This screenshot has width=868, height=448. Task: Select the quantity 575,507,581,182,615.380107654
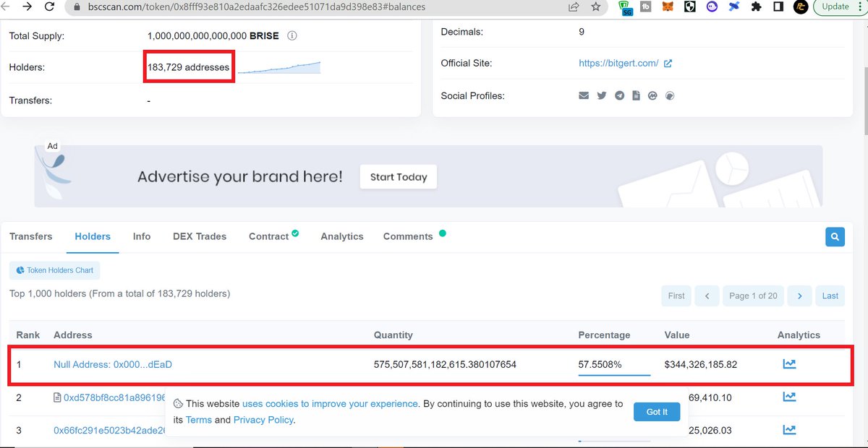tap(445, 364)
